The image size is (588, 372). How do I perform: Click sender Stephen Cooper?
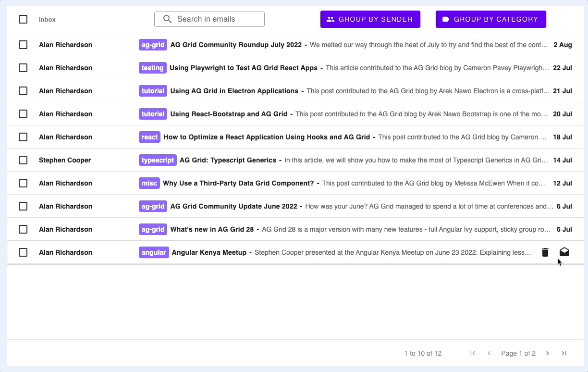coord(65,160)
